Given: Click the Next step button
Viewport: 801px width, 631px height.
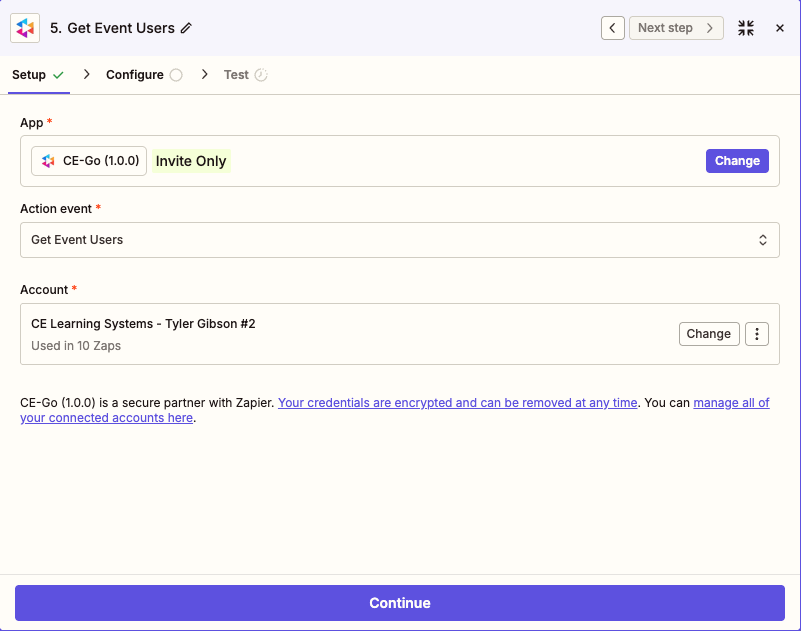Looking at the screenshot, I should point(676,28).
